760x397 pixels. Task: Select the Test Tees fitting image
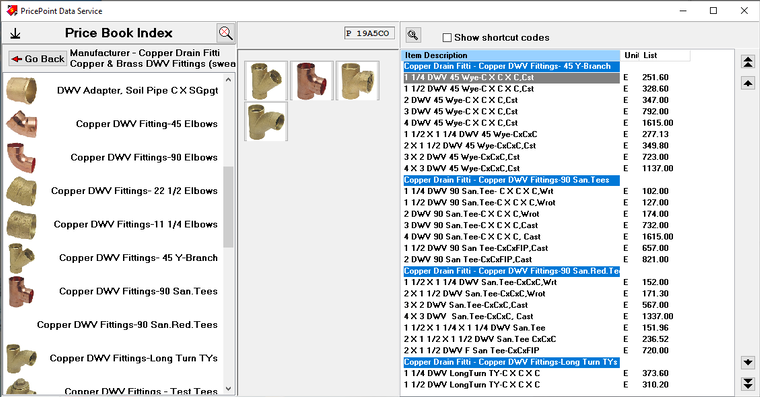click(x=21, y=387)
